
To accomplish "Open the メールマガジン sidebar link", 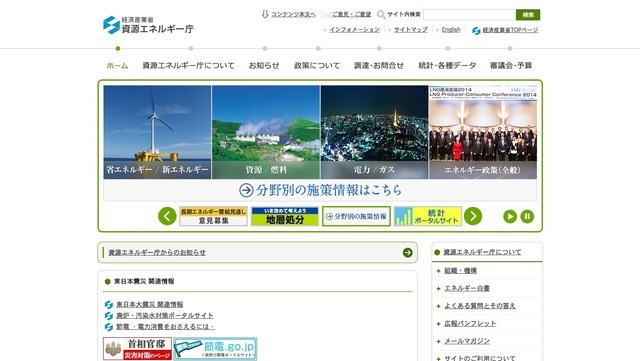I will (x=467, y=341).
